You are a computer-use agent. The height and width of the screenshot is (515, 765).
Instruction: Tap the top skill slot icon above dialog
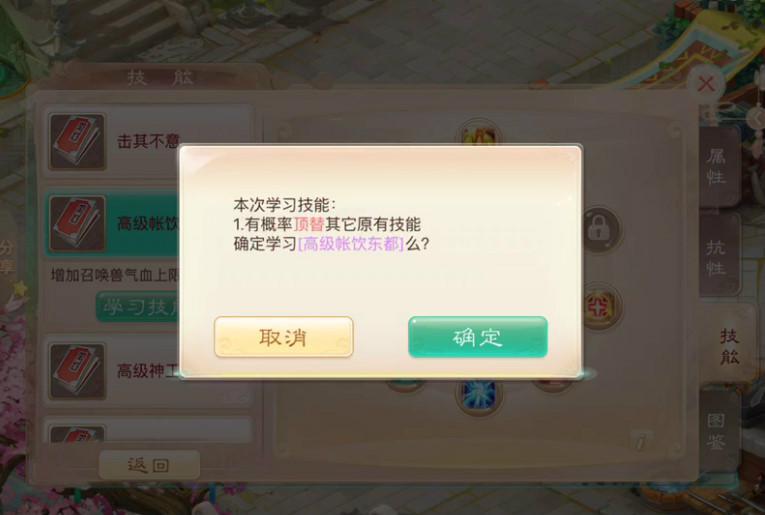480,132
